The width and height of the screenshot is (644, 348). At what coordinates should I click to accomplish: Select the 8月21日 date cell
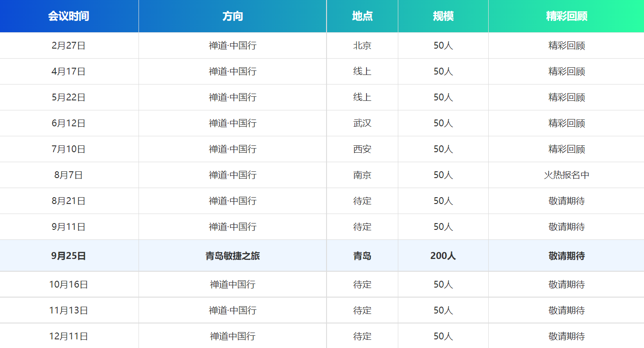[69, 201]
